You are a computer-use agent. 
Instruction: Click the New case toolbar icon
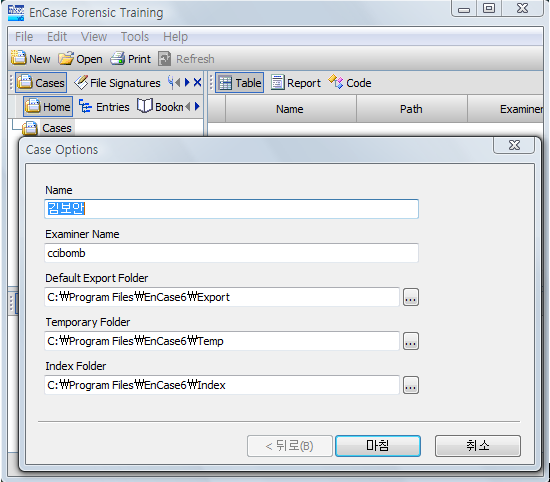pos(19,58)
